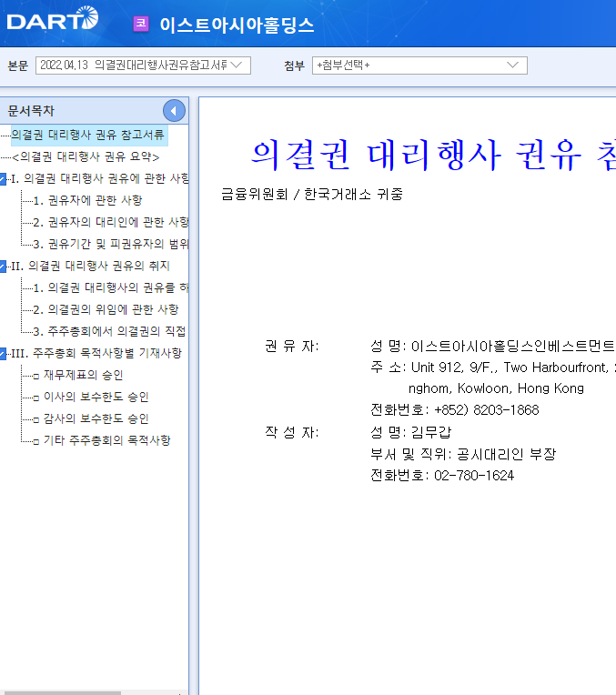616x695 pixels.
Task: Click the purple 코 KOSDAQ market badge
Action: (141, 24)
